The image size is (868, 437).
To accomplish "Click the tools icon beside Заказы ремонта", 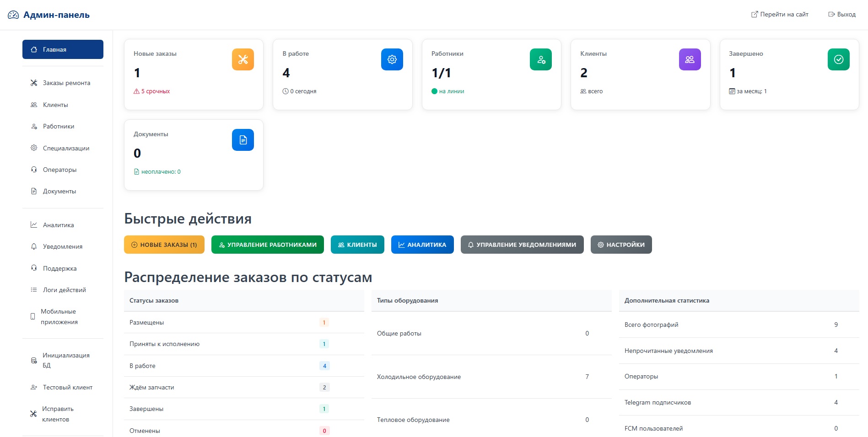I will (x=34, y=83).
